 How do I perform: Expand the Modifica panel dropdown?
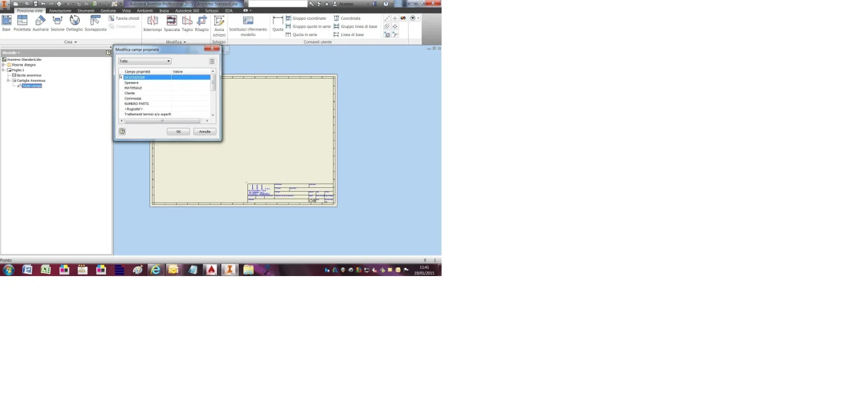pos(176,42)
